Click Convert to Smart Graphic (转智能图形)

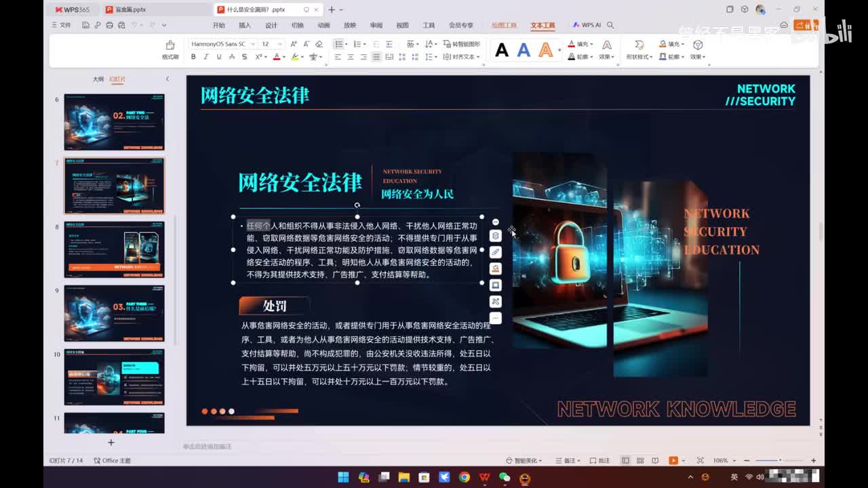point(462,44)
